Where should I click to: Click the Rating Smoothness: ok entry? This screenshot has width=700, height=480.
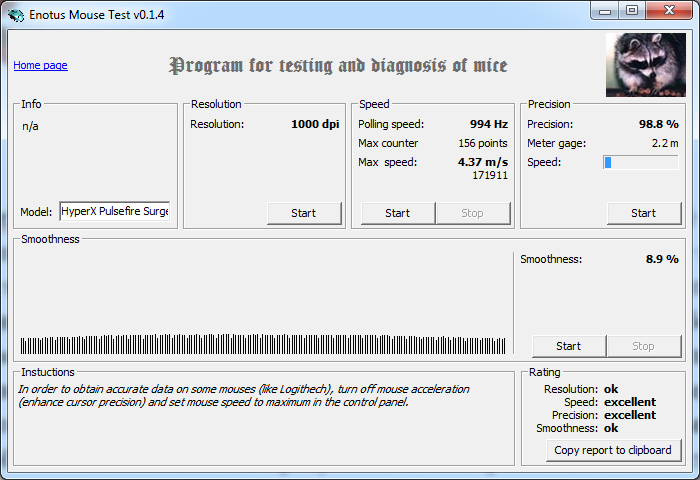[577, 429]
